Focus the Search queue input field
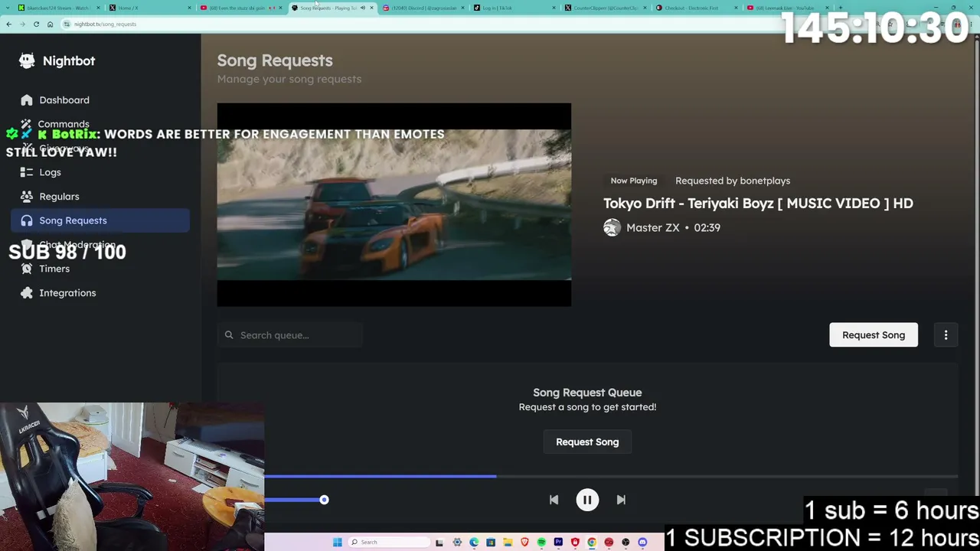The height and width of the screenshot is (551, 980). 289,335
